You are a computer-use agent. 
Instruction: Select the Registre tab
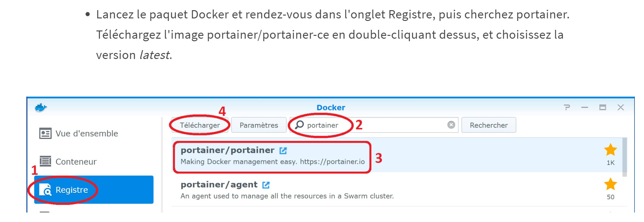pos(94,190)
